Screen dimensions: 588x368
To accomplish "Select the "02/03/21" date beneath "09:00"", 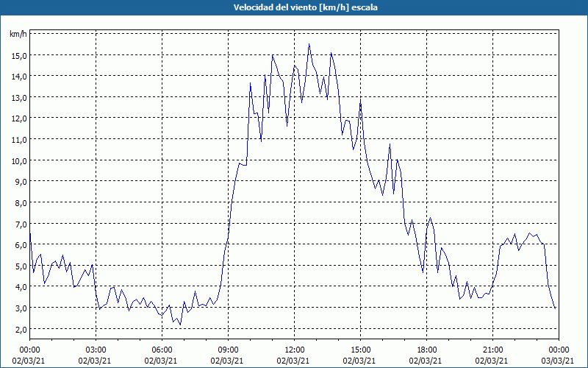I will (227, 361).
